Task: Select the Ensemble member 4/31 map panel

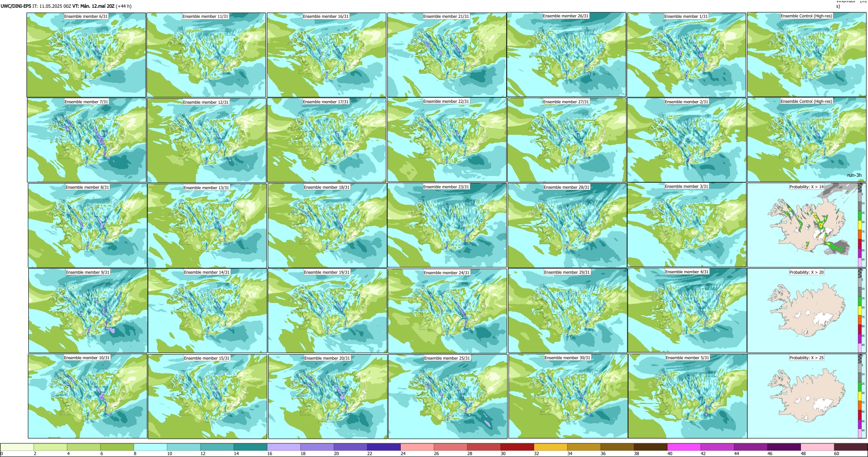Action: coord(688,310)
